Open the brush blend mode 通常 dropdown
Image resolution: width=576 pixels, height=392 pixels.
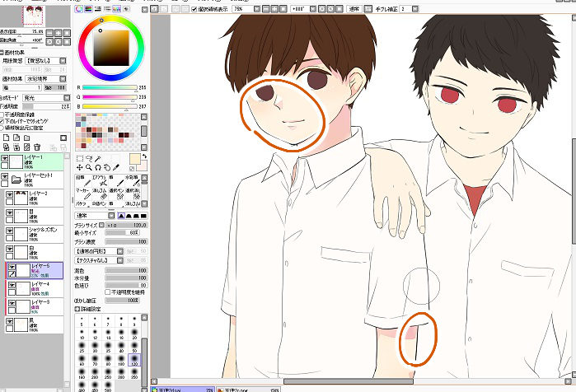[95, 216]
